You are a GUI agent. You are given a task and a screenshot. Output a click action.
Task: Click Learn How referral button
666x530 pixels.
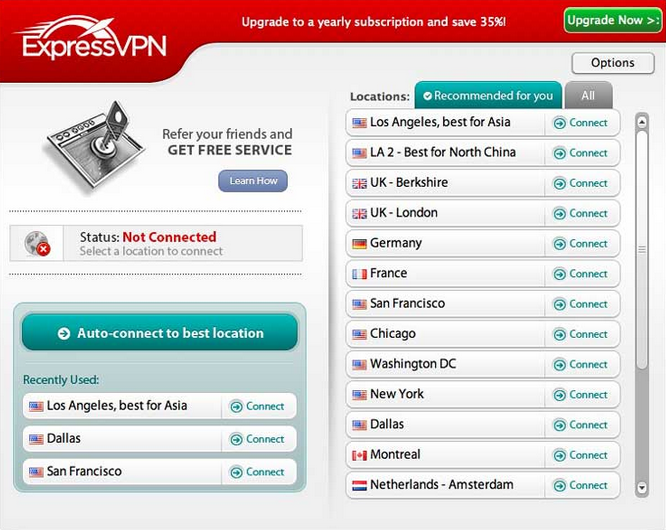point(253,181)
